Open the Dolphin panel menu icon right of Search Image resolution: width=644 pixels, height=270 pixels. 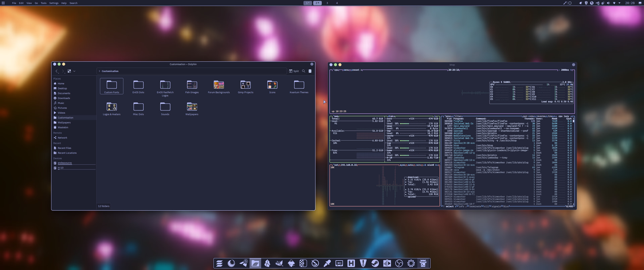(310, 71)
